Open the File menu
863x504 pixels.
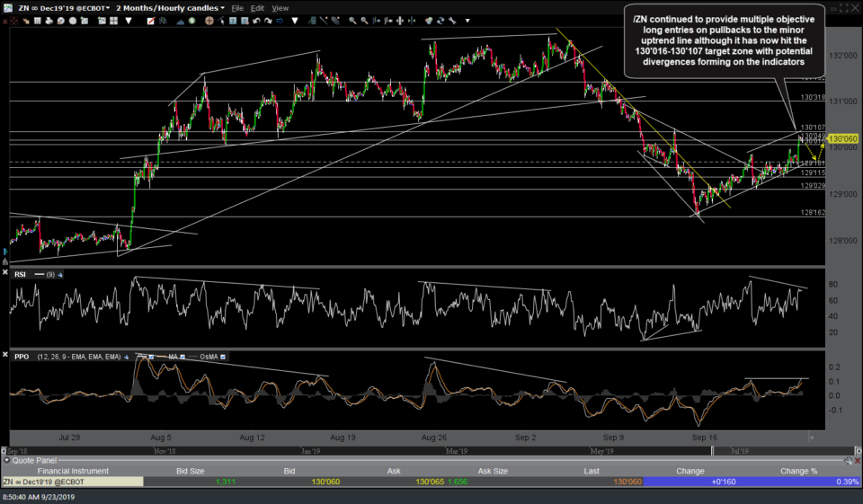[x=236, y=8]
